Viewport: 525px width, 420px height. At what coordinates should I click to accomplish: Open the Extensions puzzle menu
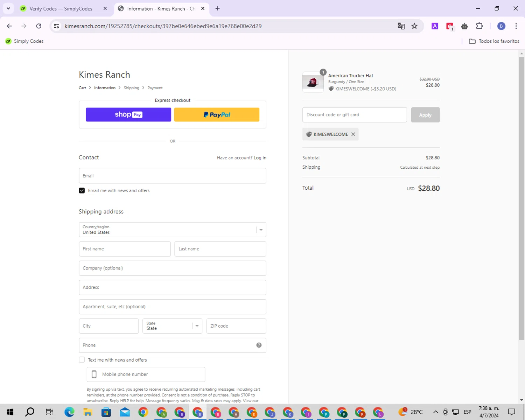pyautogui.click(x=479, y=26)
